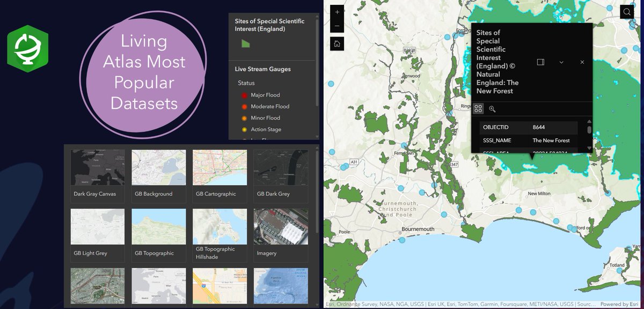Click 'The New Forest' attribute value
This screenshot has height=309, width=644.
551,141
